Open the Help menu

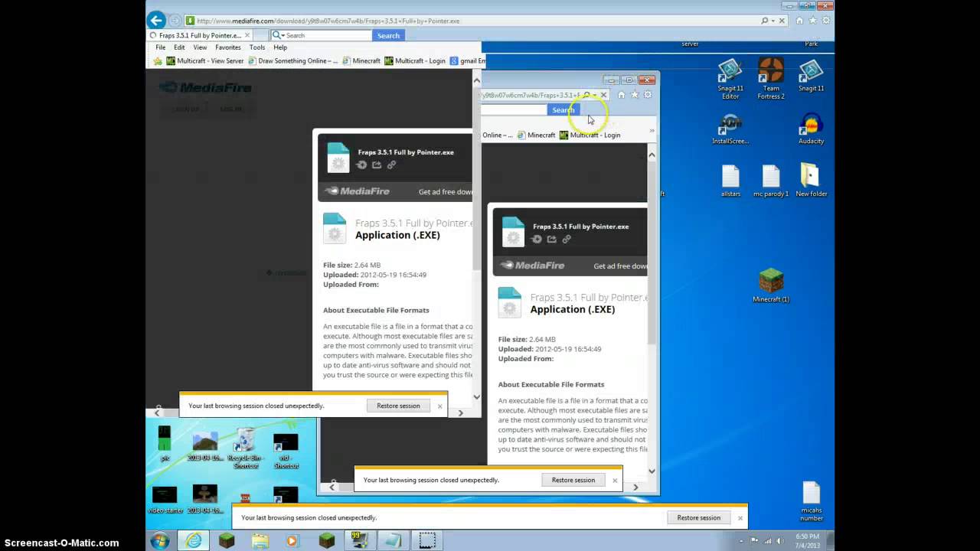point(280,47)
